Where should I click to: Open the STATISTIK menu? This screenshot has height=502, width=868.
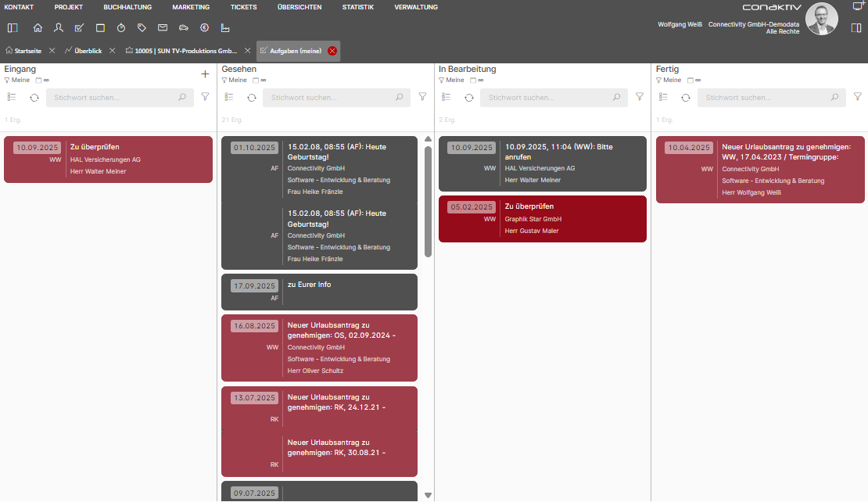pyautogui.click(x=358, y=7)
